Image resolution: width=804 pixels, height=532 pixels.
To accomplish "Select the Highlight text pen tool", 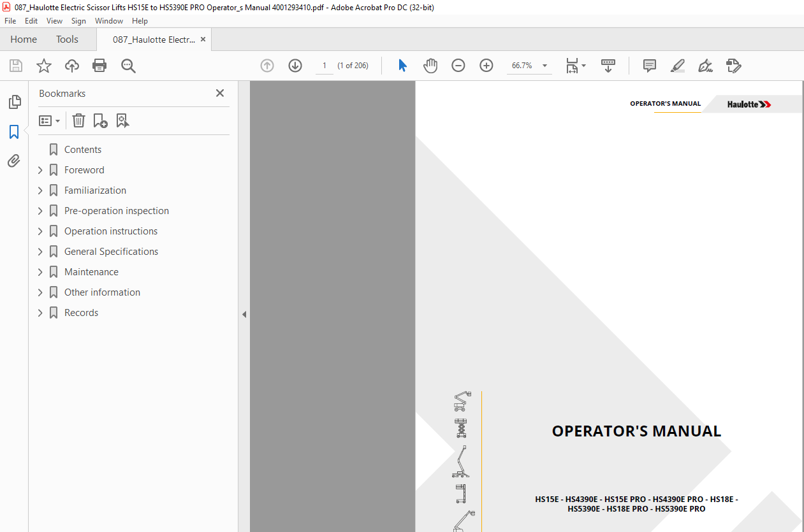I will (678, 66).
